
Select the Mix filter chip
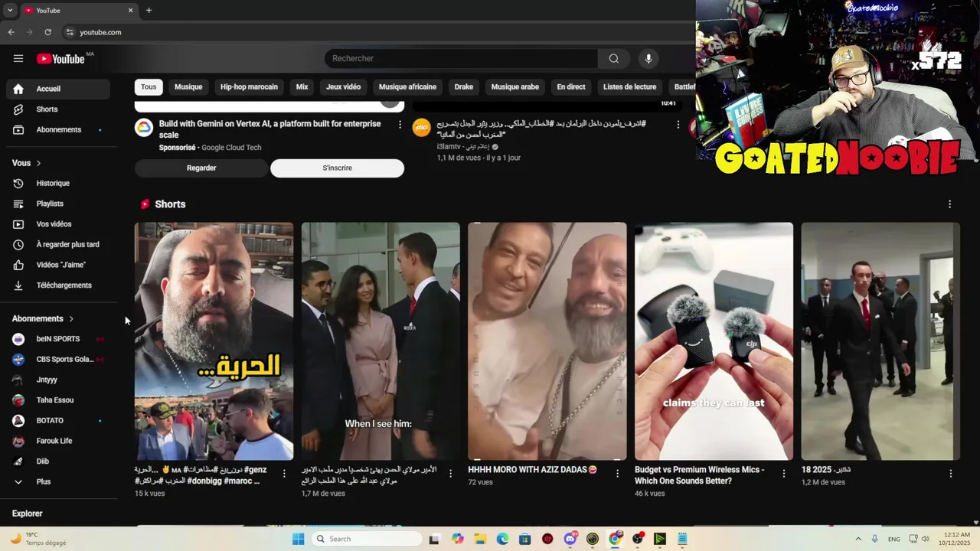pos(302,87)
